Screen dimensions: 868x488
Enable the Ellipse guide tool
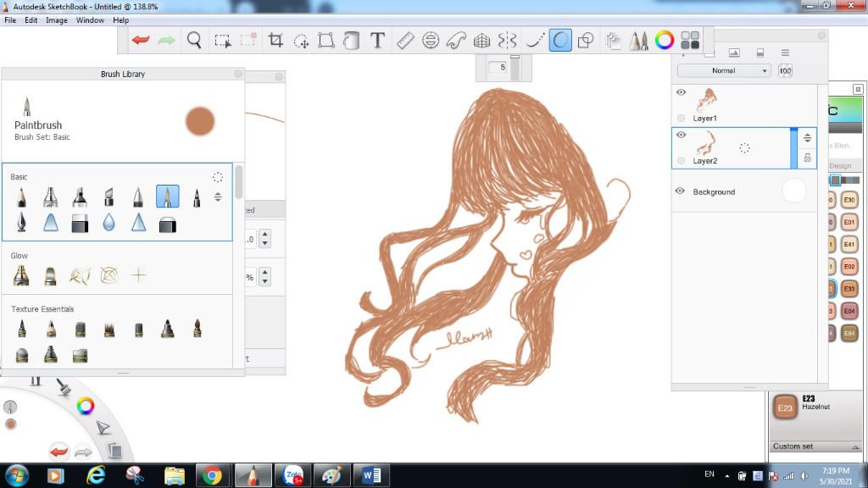(430, 41)
